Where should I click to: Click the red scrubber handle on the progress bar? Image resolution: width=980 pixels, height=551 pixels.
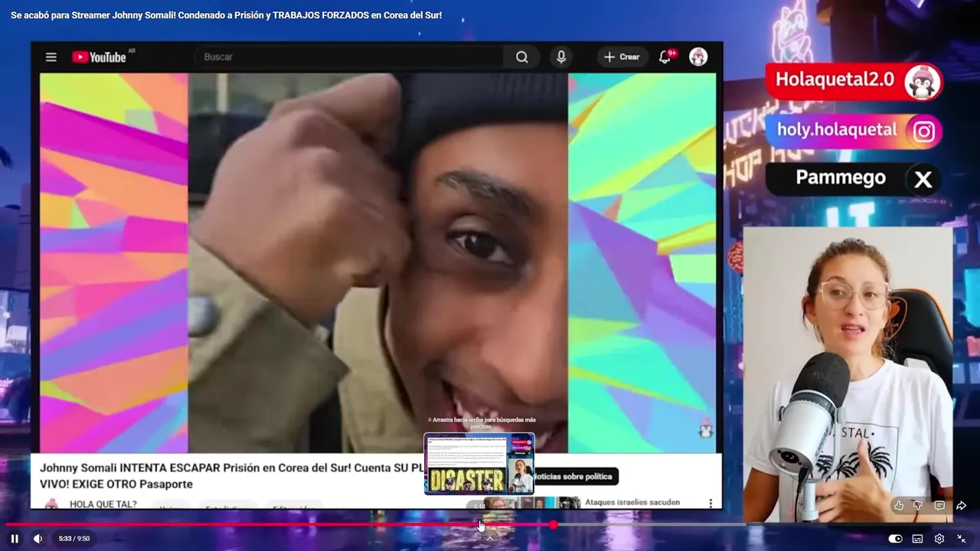(x=553, y=524)
